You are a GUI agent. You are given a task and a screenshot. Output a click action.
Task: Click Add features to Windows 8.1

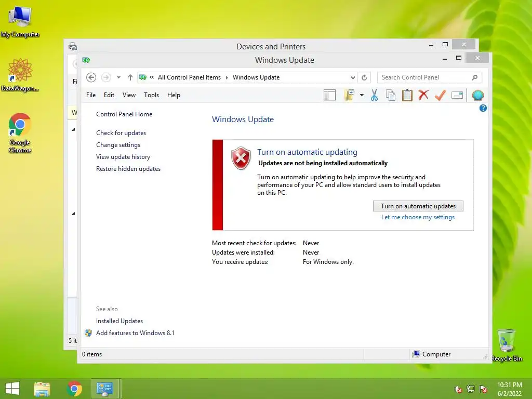135,333
